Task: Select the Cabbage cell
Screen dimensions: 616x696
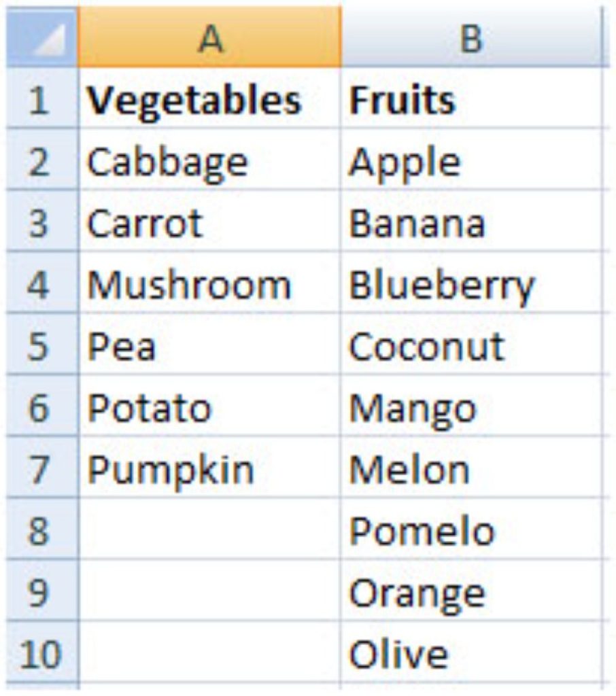Action: [209, 160]
